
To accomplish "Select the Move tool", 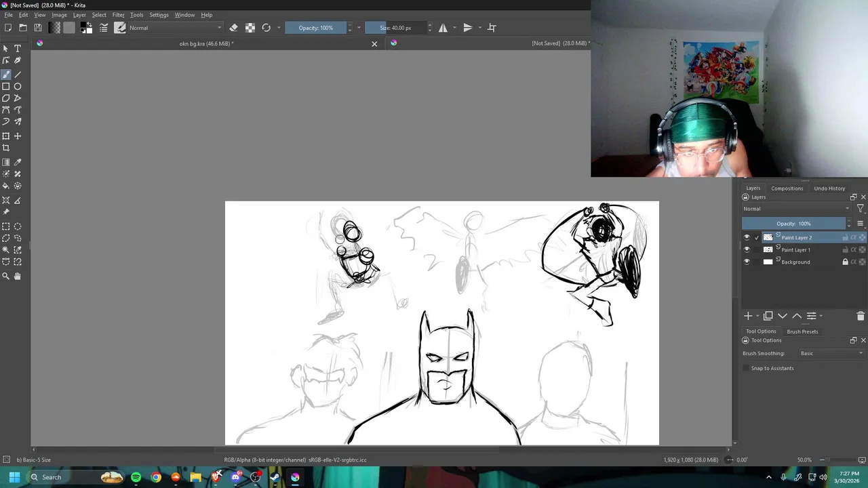I will tap(18, 136).
